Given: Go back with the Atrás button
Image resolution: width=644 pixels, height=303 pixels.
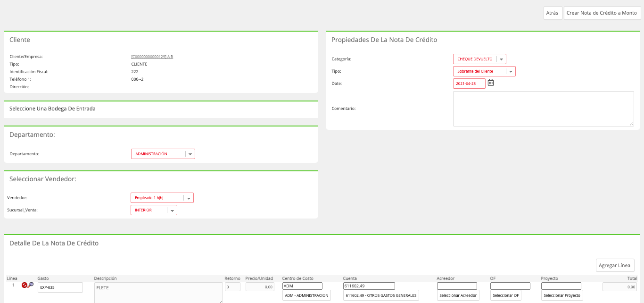Looking at the screenshot, I should [552, 13].
